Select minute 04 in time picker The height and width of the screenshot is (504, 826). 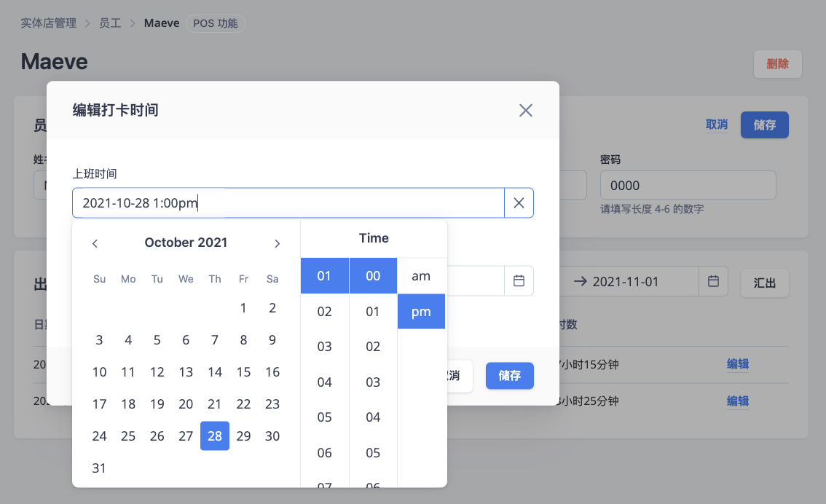point(373,417)
